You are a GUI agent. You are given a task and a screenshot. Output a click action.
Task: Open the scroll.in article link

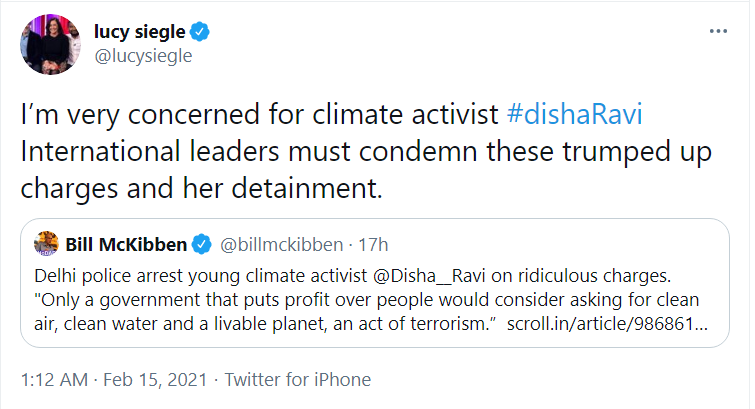tap(607, 324)
